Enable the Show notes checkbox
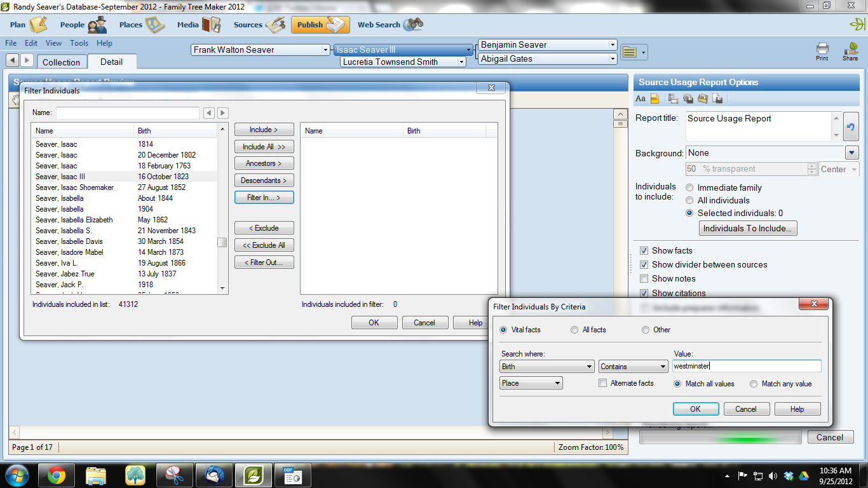868x488 pixels. [644, 278]
